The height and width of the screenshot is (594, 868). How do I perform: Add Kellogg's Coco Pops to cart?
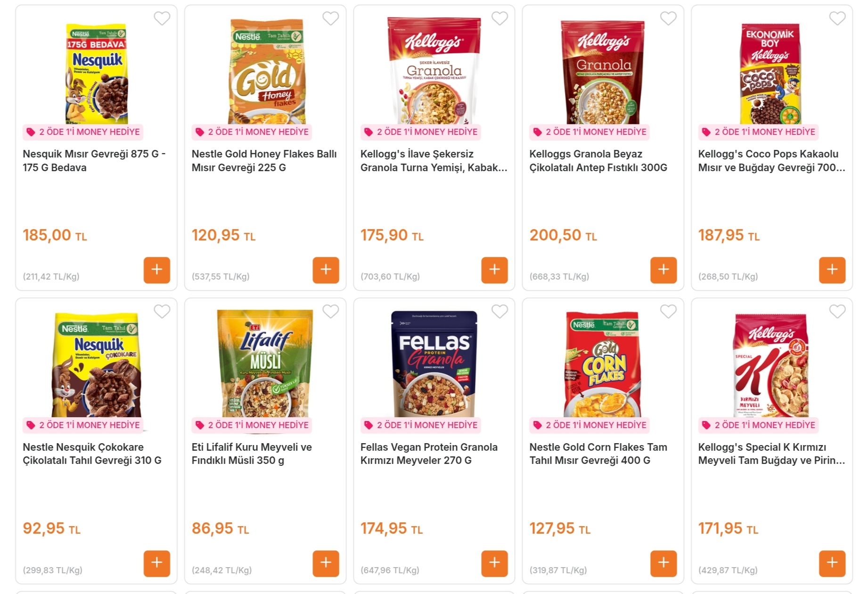(832, 270)
